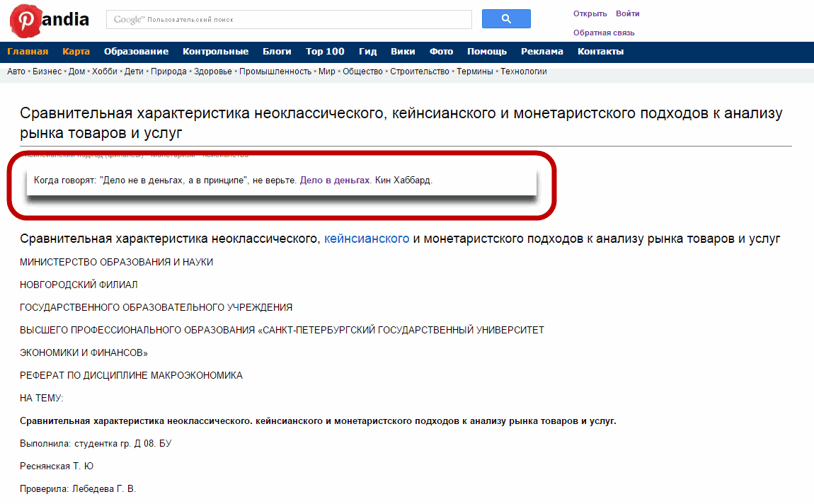Focus the Google custom search field
Image resolution: width=814 pixels, height=504 pixels.
[289, 20]
